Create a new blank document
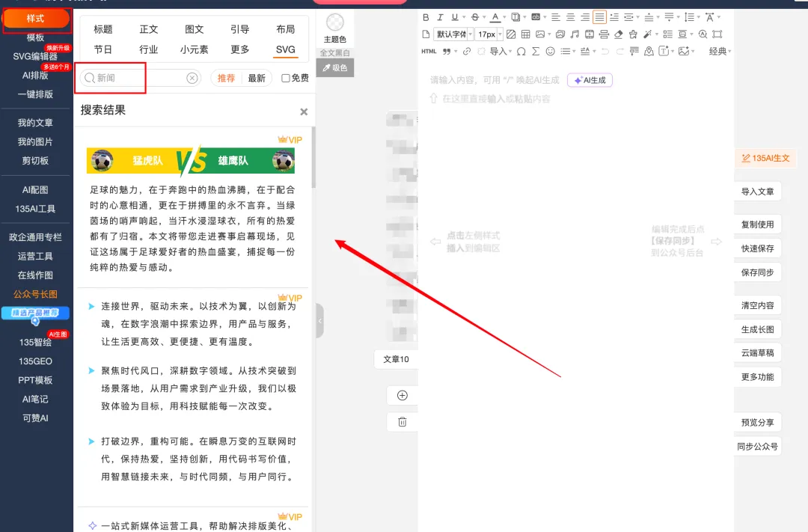The image size is (808, 532). tap(426, 34)
